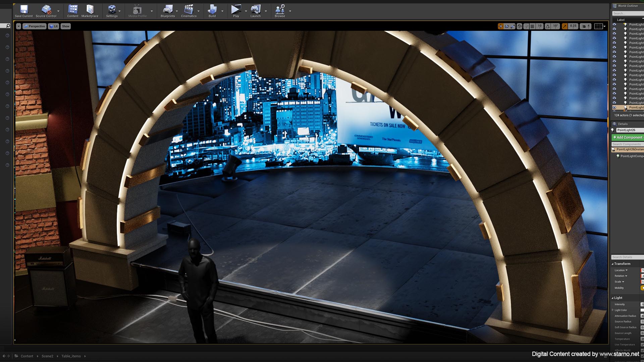Click Scene2 in content path breadcrumb

(47, 356)
